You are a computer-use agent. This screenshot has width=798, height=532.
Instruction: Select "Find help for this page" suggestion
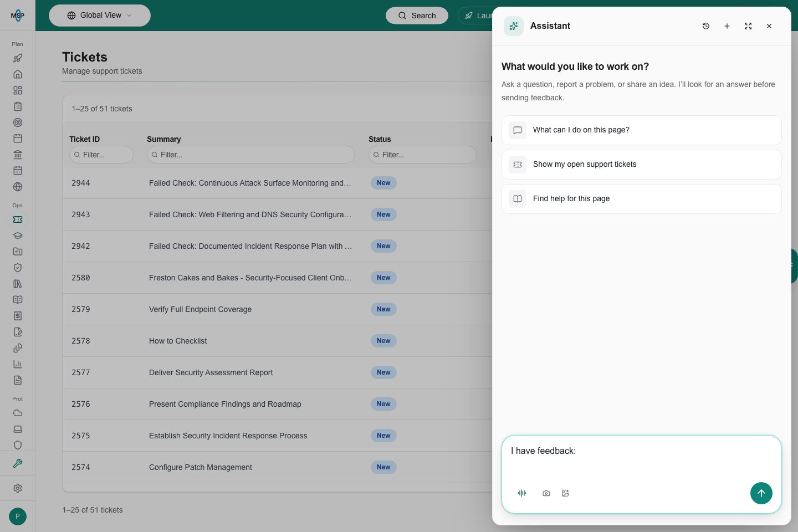pos(642,199)
